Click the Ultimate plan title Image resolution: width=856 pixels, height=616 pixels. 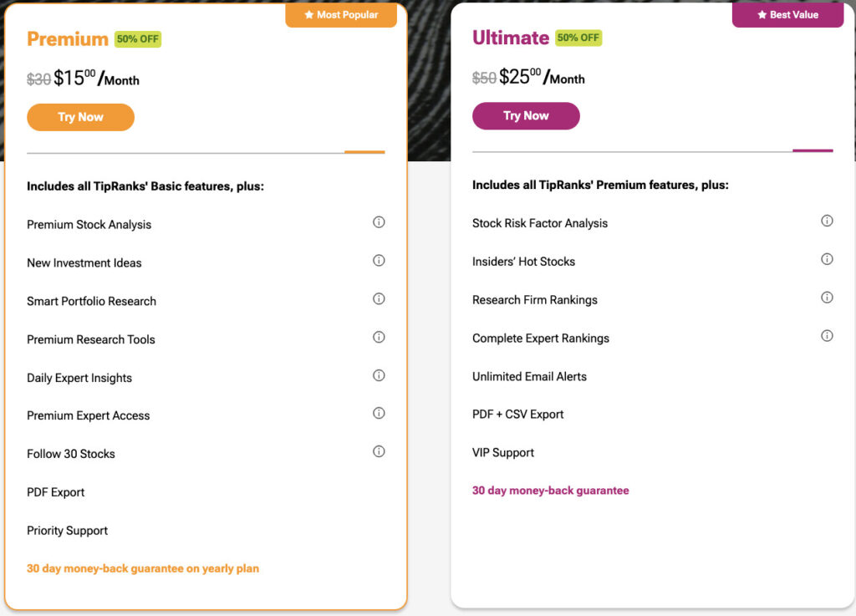click(x=510, y=38)
